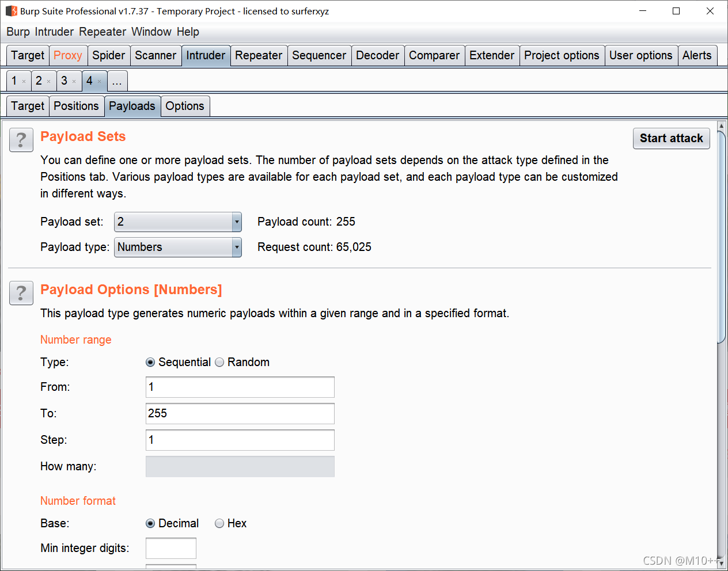Switch to the Spider tab
Screen dimensions: 728x571
[109, 55]
